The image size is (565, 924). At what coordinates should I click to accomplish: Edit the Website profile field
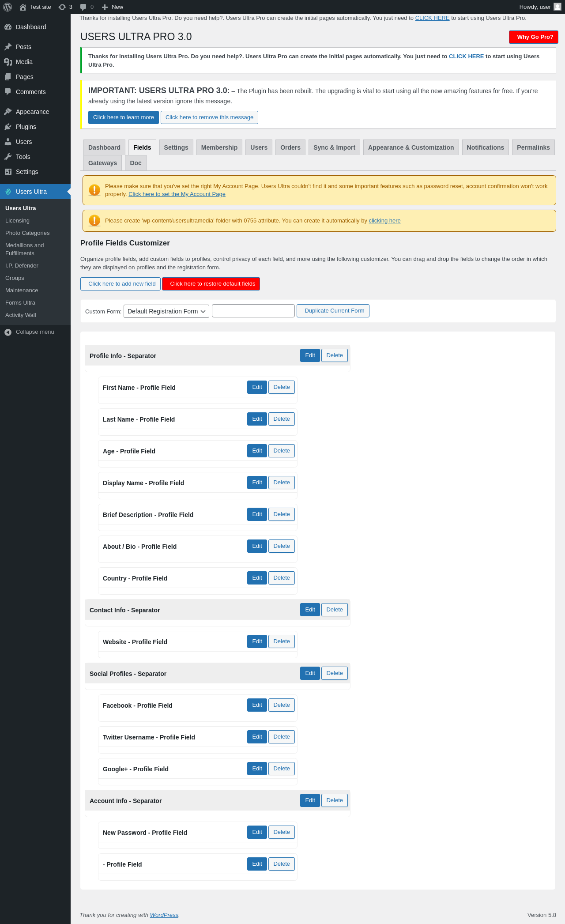257,641
